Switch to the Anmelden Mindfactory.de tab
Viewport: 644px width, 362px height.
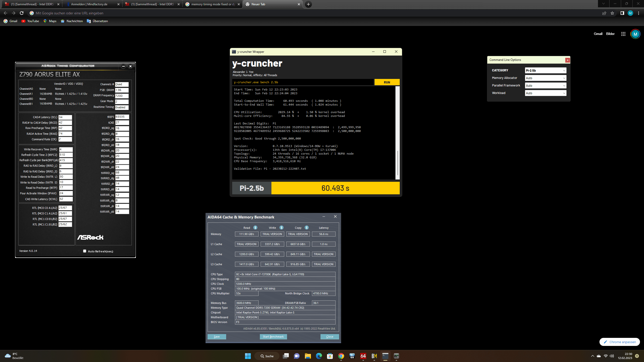92,4
